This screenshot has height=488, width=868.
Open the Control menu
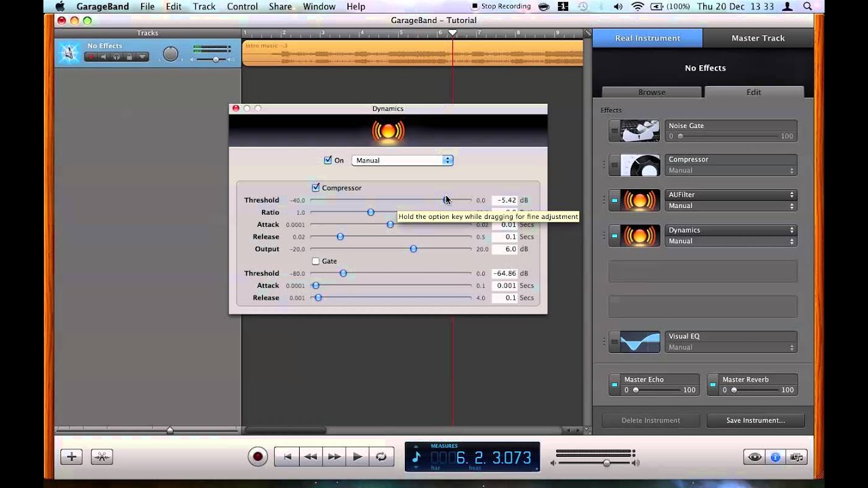[242, 7]
